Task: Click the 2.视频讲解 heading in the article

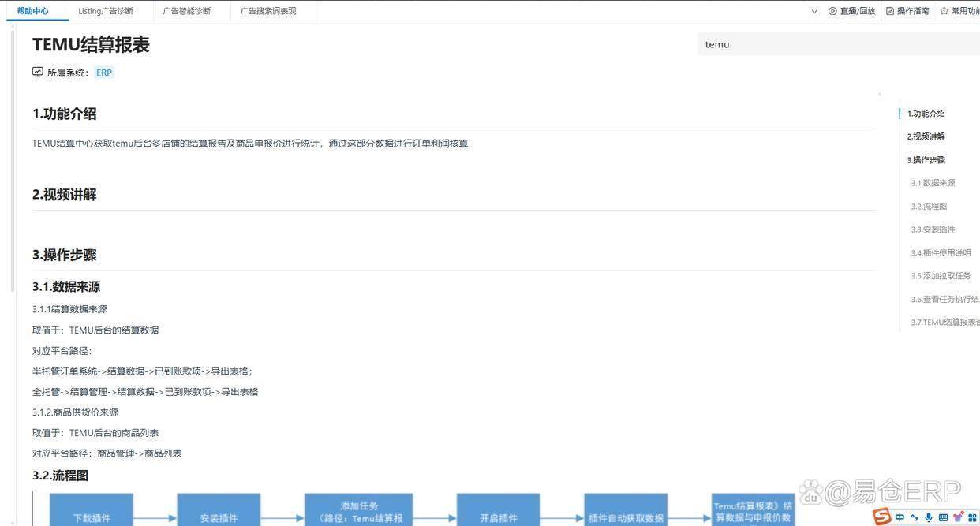Action: 64,195
